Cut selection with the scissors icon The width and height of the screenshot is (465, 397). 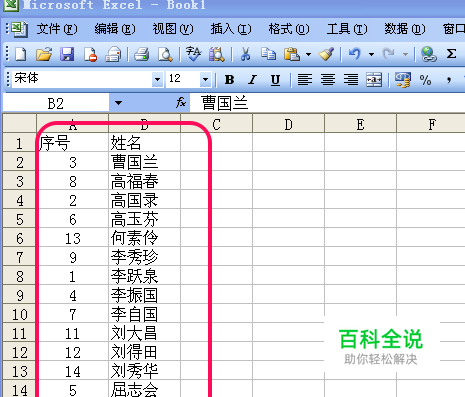click(x=245, y=54)
